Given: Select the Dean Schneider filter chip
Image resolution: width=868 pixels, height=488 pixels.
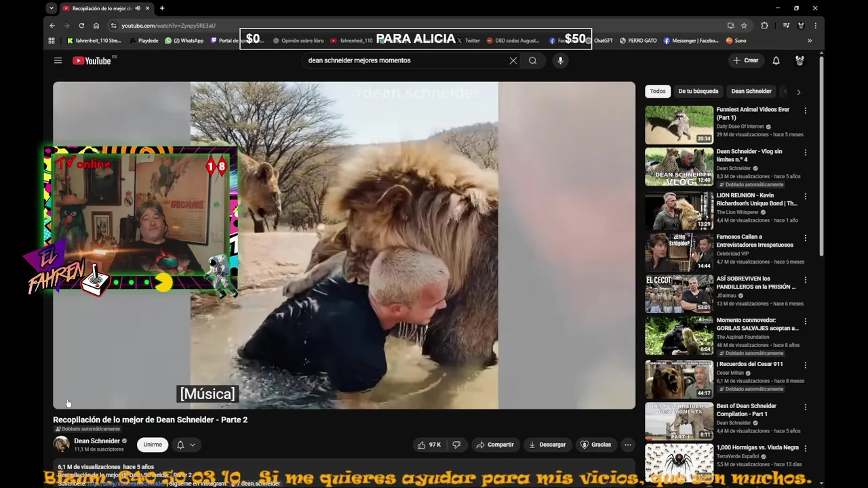Looking at the screenshot, I should pyautogui.click(x=751, y=91).
